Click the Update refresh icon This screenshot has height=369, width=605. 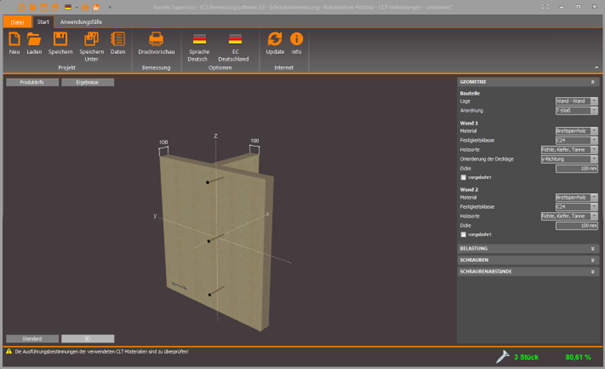(275, 39)
